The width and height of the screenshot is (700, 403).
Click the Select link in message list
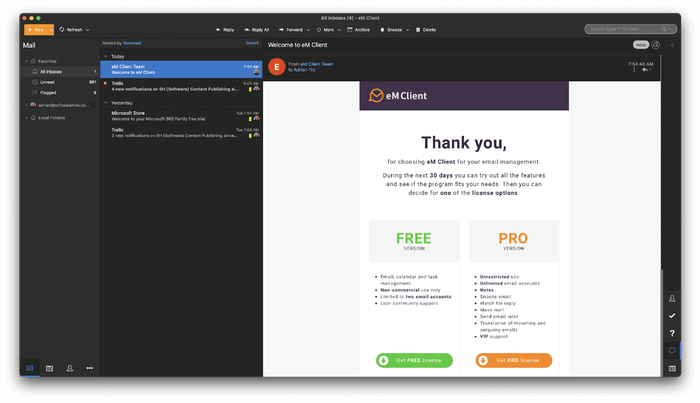[x=252, y=43]
